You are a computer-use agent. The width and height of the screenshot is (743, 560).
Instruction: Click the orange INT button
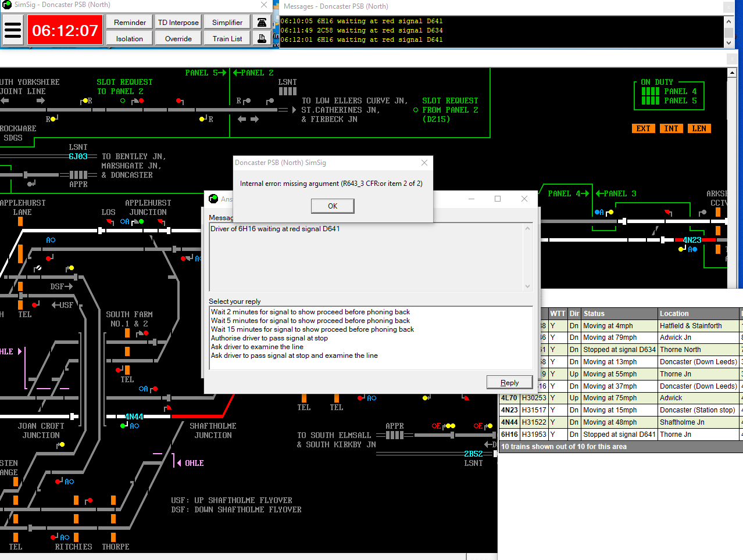click(671, 128)
